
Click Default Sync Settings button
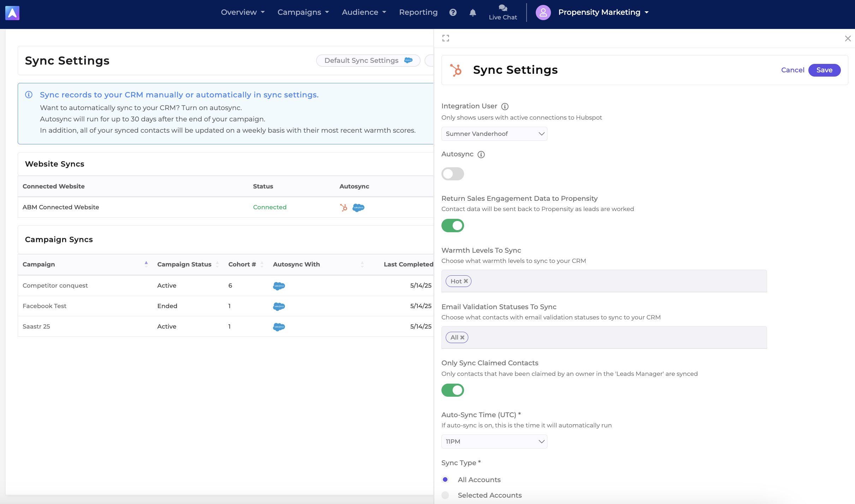pos(368,60)
